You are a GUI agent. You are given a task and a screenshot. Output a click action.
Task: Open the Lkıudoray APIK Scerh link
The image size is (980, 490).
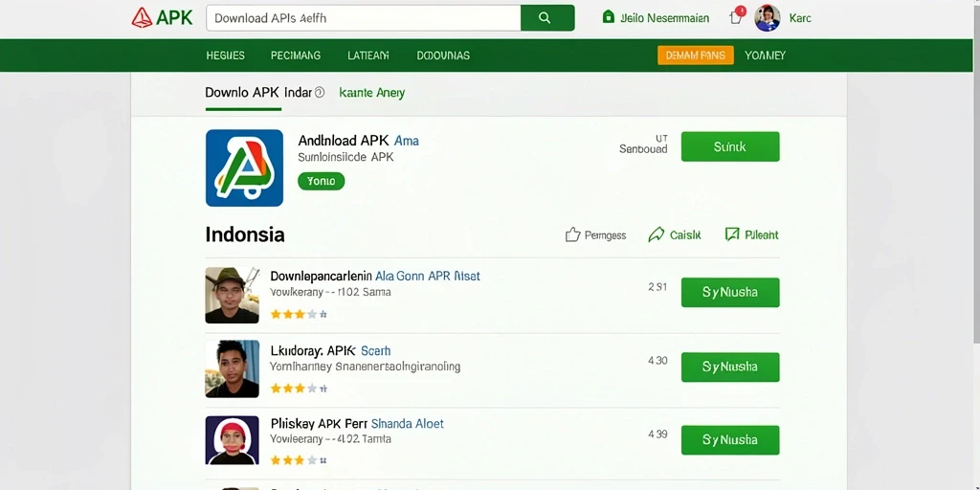(330, 350)
